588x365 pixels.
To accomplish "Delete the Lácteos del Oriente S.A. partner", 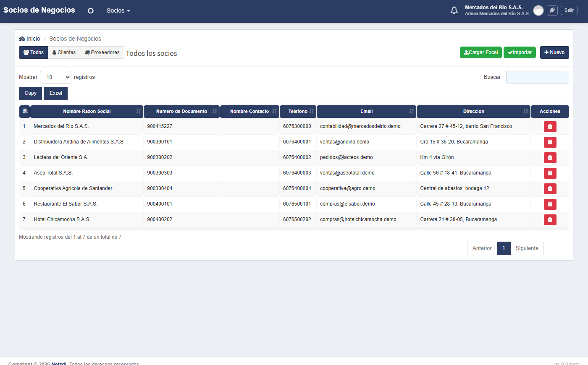I will (550, 158).
